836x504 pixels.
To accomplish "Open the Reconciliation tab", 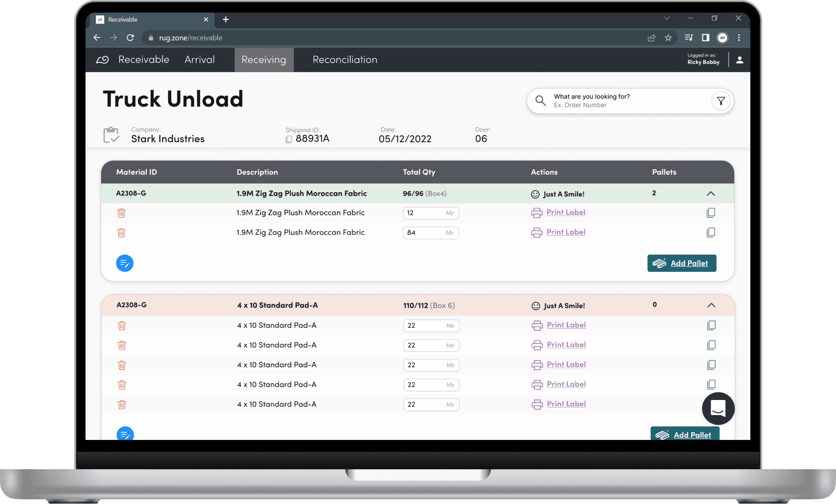I will tap(345, 60).
